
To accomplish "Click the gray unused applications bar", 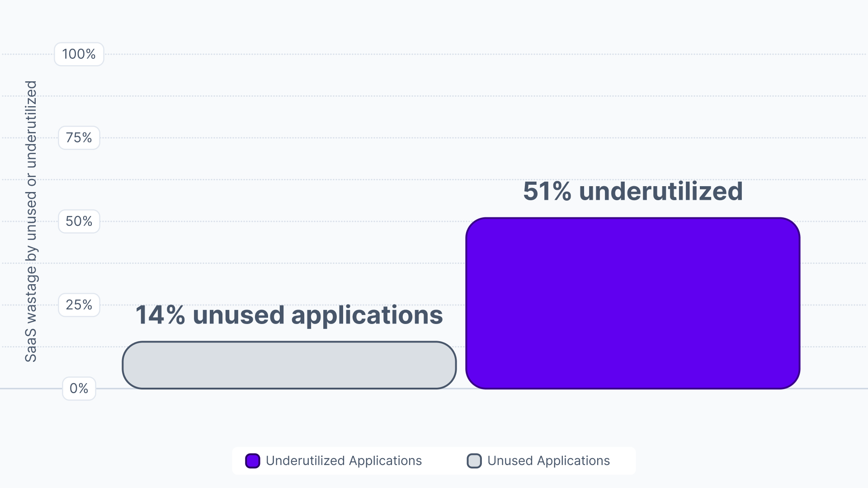I will [x=289, y=365].
